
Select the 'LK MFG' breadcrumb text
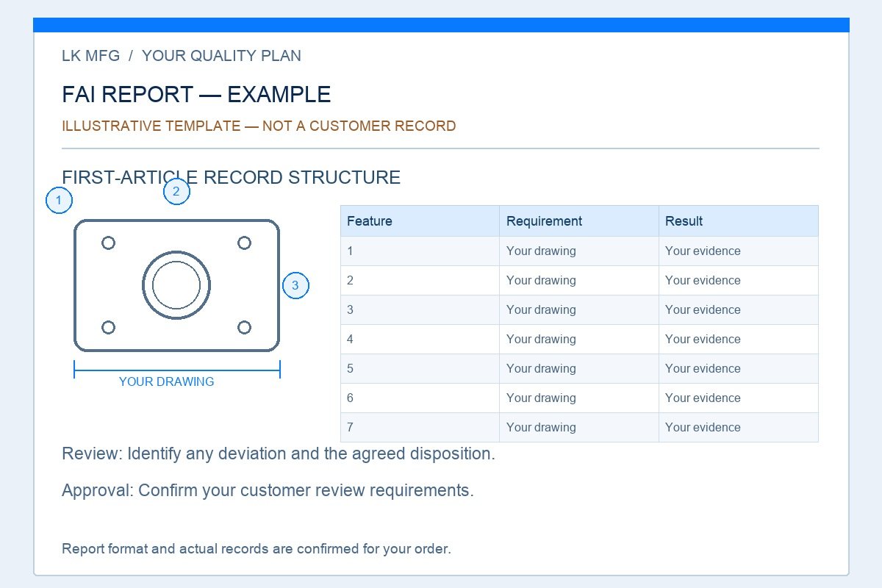tap(90, 56)
